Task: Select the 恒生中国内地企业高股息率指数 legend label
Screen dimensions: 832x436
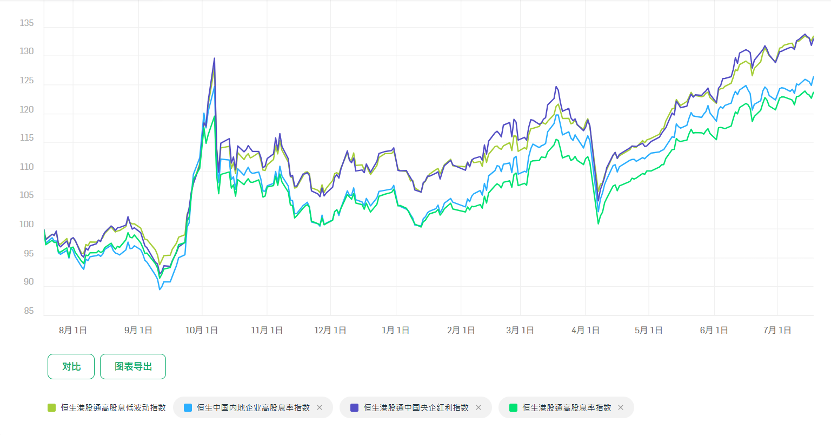Action: pyautogui.click(x=253, y=408)
